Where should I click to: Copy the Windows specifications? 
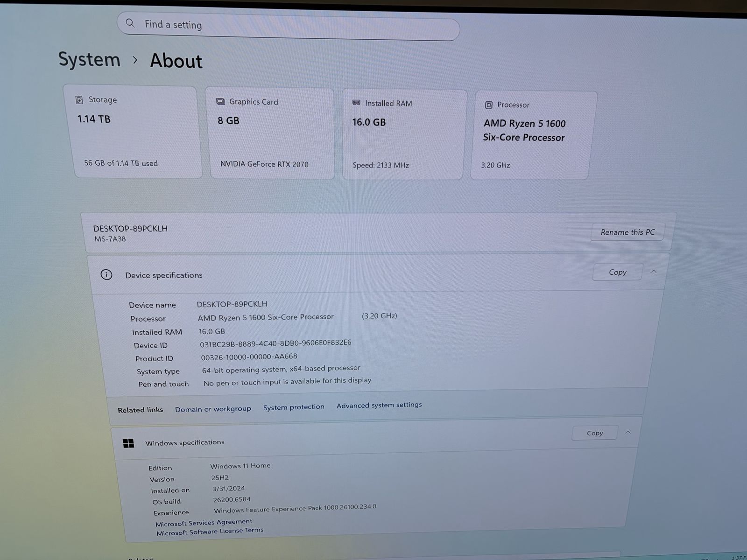(x=595, y=433)
